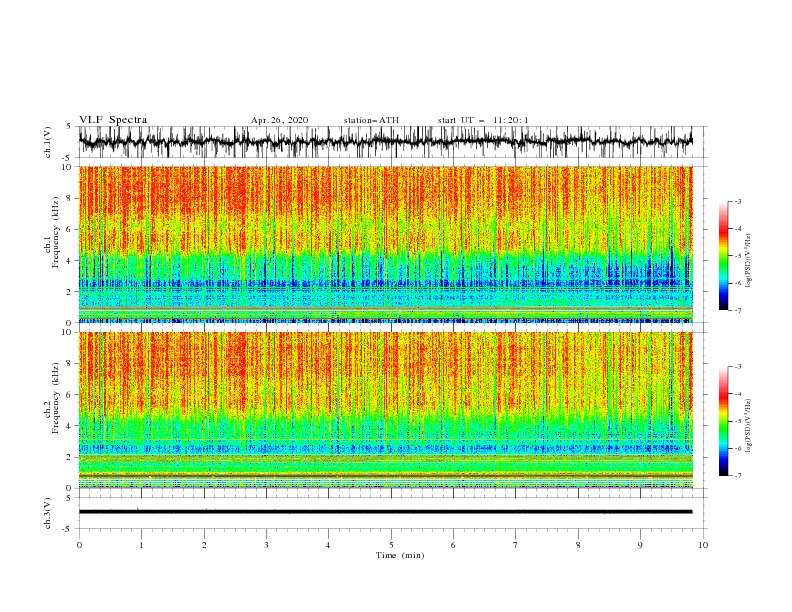Click the '-7' label on ch.2 color bar
The height and width of the screenshot is (612, 792).
pyautogui.click(x=737, y=476)
